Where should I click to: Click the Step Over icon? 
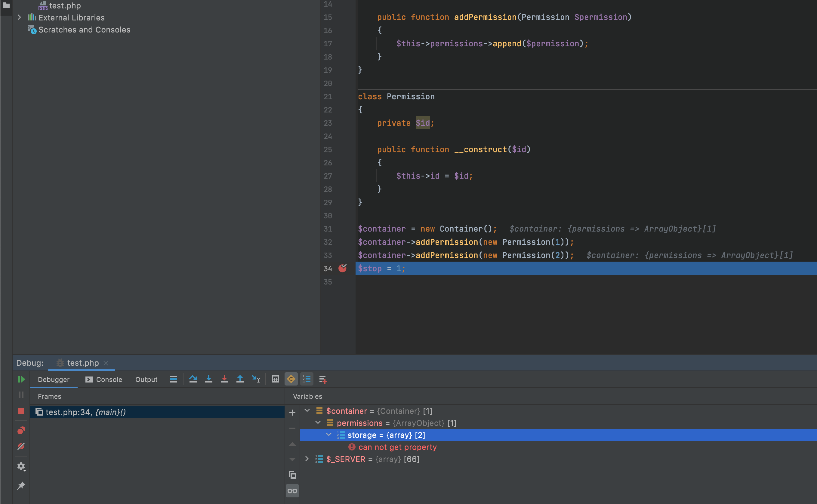tap(193, 379)
